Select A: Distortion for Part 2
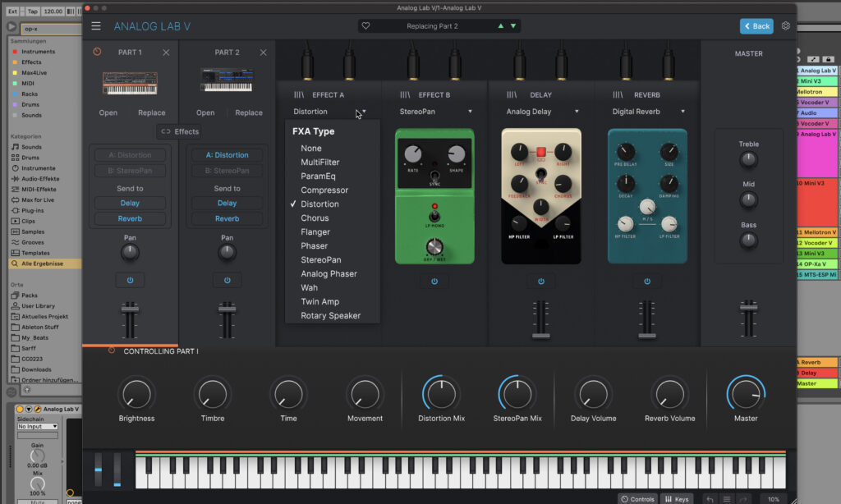Viewport: 841px width, 504px height. (227, 155)
